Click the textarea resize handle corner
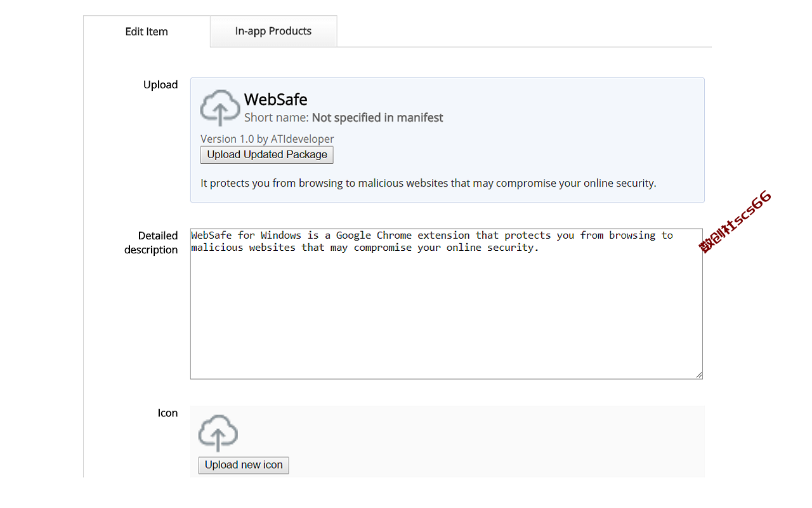Viewport: 812px width, 508px height. coord(698,375)
